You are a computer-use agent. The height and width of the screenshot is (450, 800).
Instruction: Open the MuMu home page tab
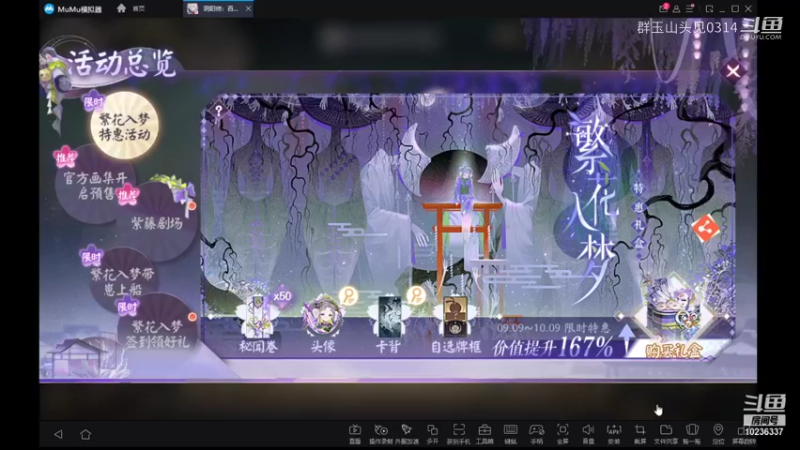(130, 8)
